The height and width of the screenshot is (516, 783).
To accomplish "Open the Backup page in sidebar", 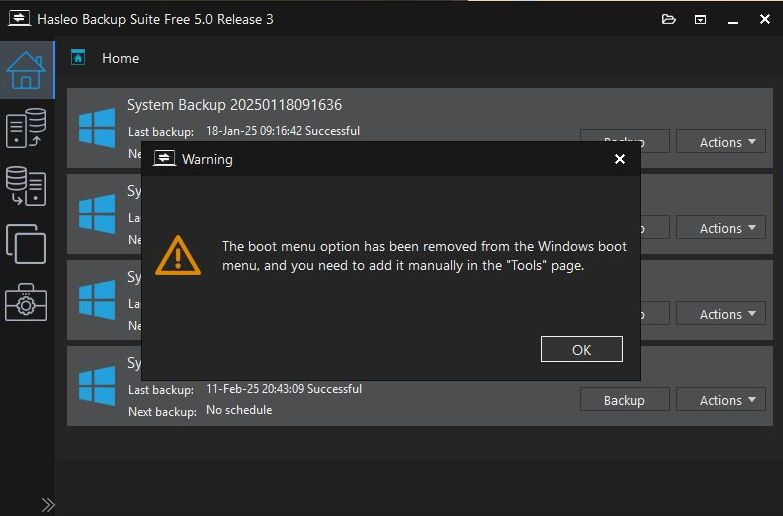I will click(x=26, y=129).
